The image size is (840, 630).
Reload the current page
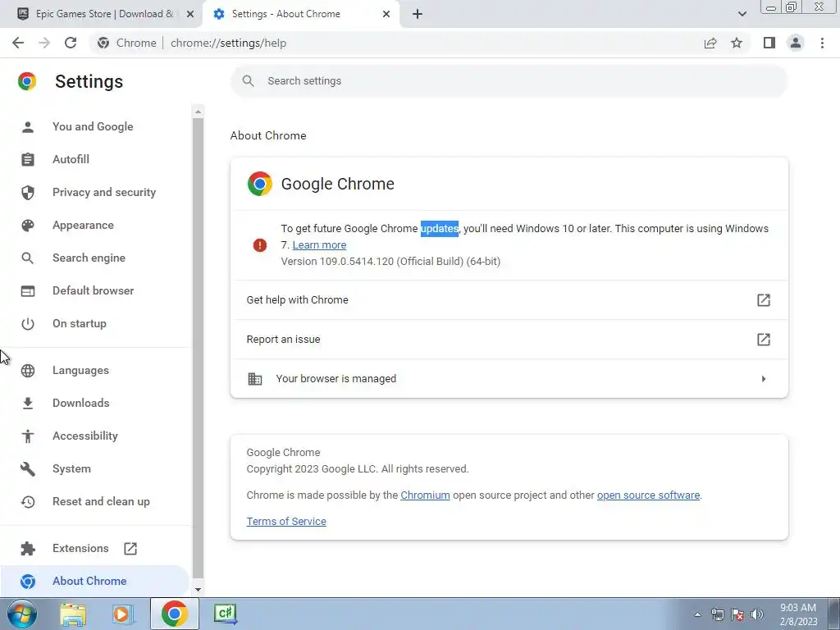pyautogui.click(x=71, y=43)
